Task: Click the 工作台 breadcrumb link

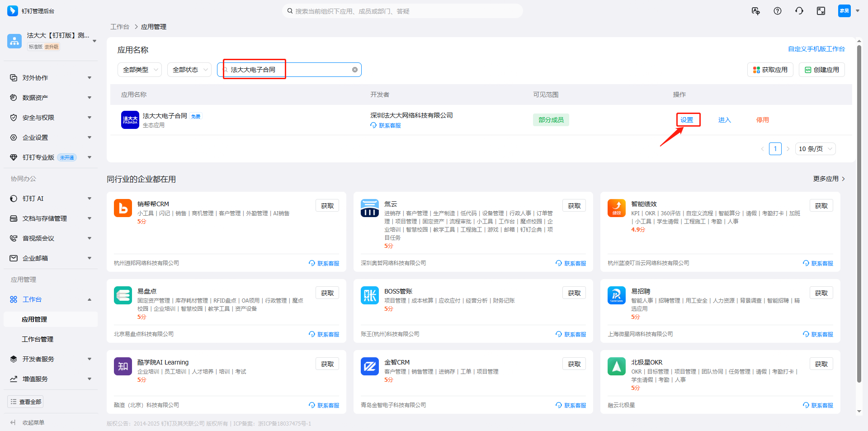Action: pos(120,27)
